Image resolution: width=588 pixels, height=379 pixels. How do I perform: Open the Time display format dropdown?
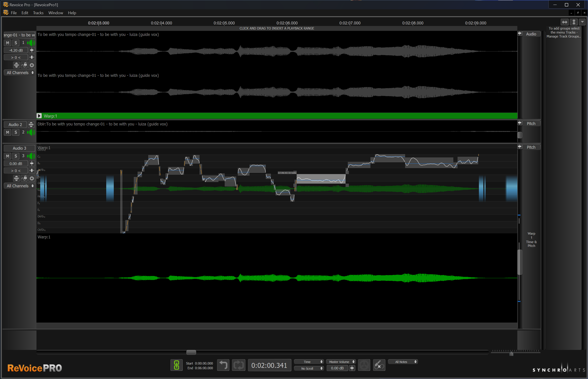(x=309, y=362)
